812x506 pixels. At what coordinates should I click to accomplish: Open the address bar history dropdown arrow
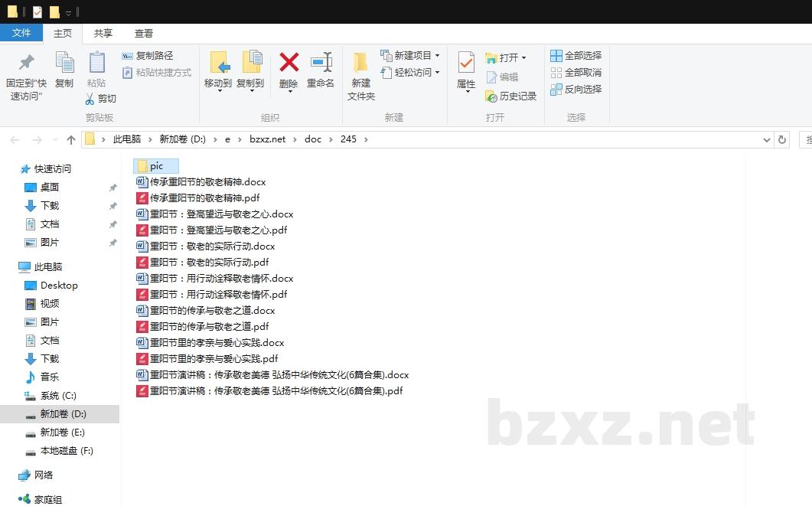tap(766, 139)
